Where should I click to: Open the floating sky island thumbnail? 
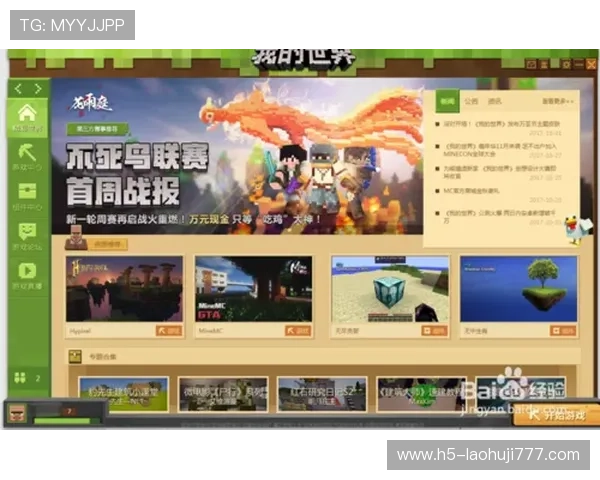(x=518, y=289)
